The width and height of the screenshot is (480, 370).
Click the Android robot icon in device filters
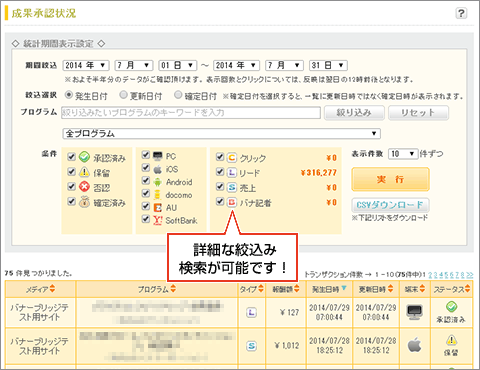[157, 182]
